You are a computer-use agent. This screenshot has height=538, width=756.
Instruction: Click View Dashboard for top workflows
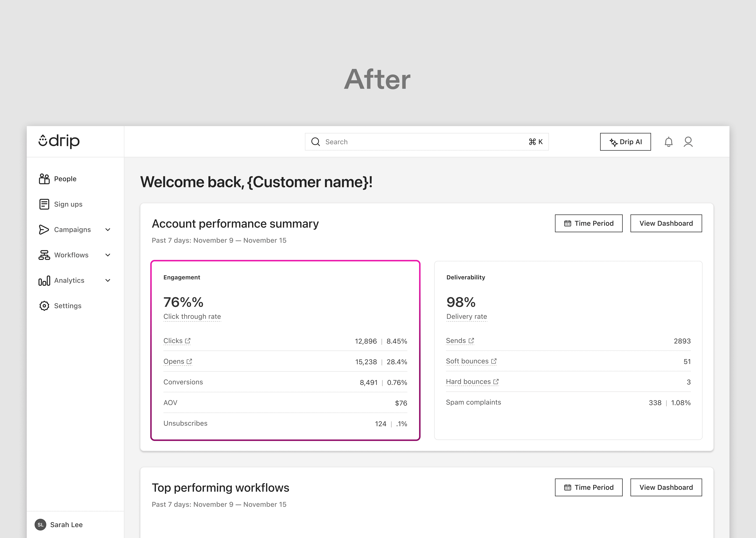tap(666, 487)
